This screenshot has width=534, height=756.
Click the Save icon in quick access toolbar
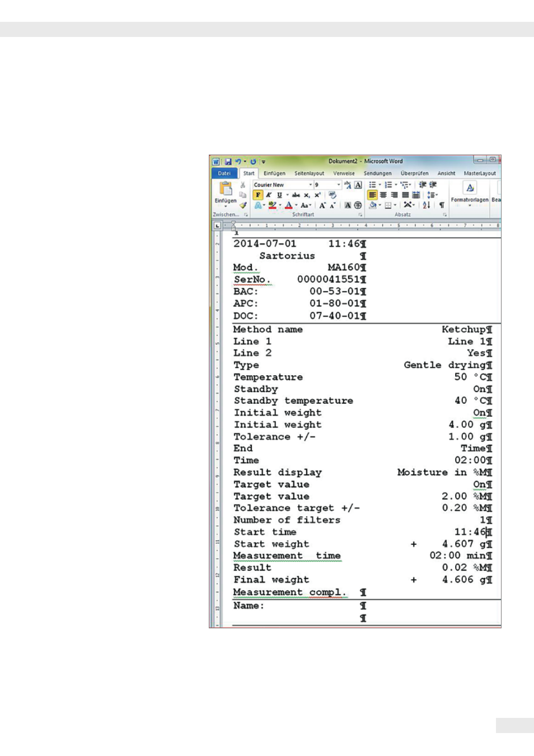pos(228,161)
